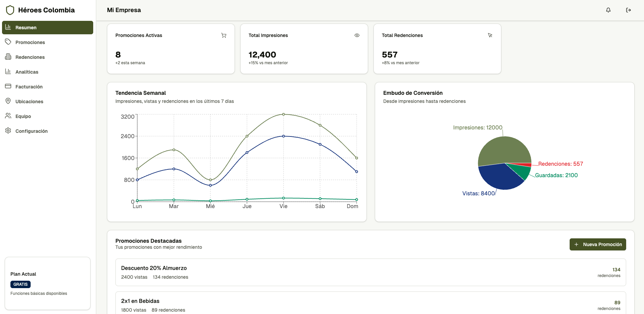The height and width of the screenshot is (314, 644).
Task: Click the shopping cart icon on Promociones Activas
Action: 224,35
